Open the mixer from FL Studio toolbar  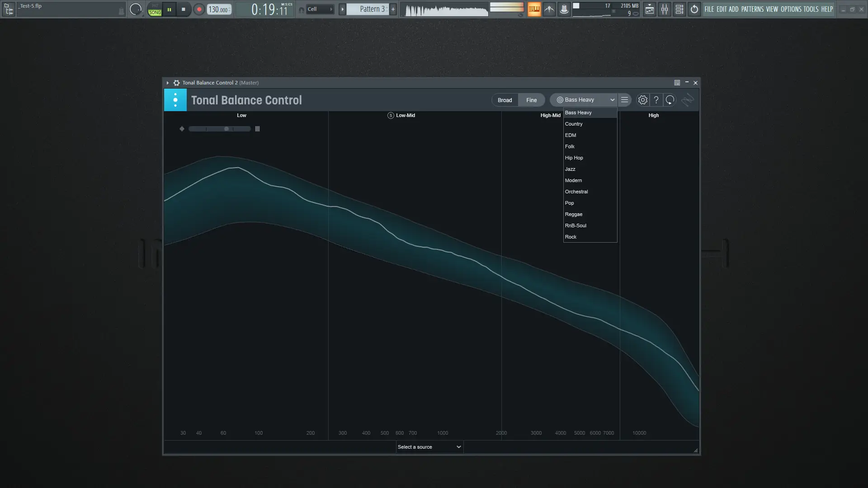[664, 9]
